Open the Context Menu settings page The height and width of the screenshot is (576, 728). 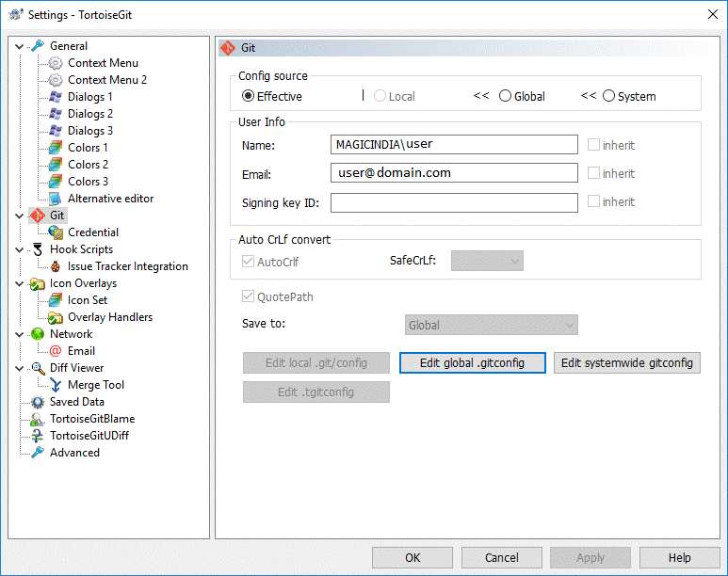click(x=103, y=63)
